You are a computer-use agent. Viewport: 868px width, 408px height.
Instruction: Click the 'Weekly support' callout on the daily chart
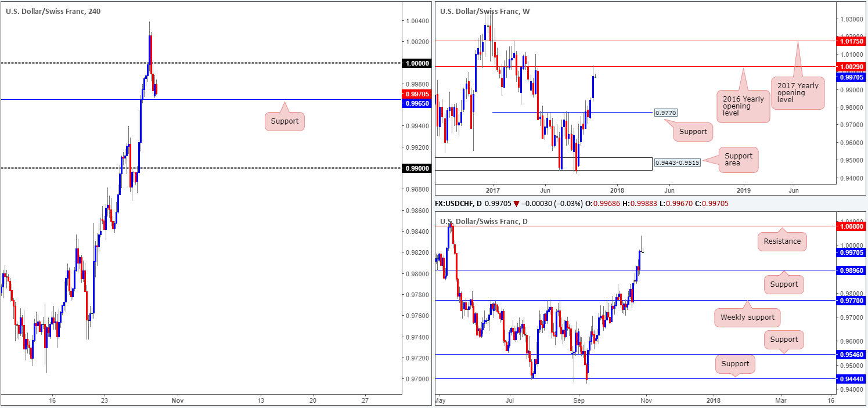(x=747, y=317)
